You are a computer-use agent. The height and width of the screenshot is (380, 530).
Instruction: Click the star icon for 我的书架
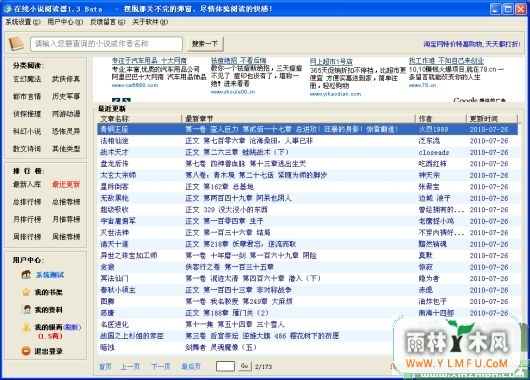click(26, 292)
